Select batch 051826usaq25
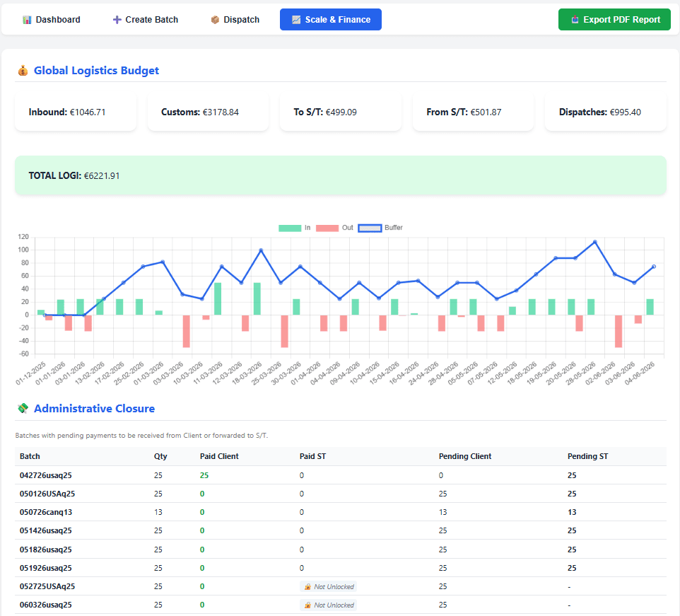Screen dimensions: 680x616 (45, 550)
